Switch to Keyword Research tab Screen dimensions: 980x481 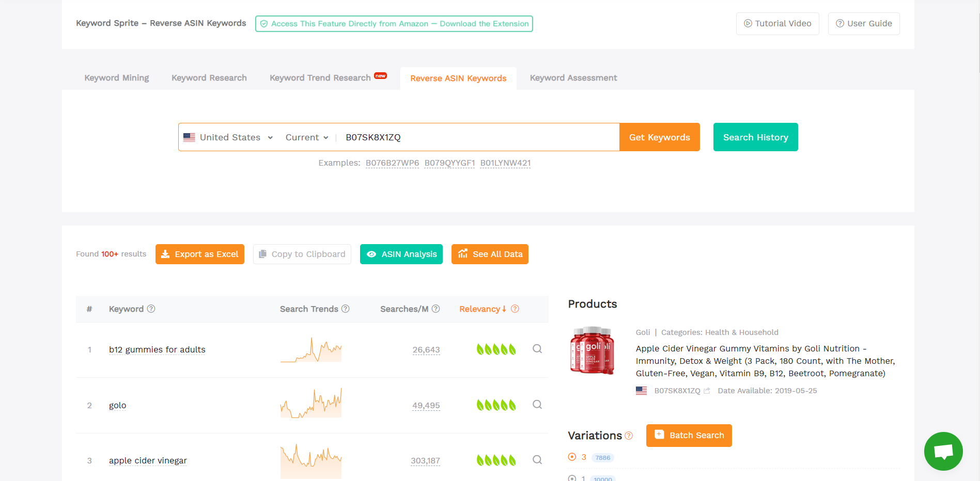click(209, 78)
